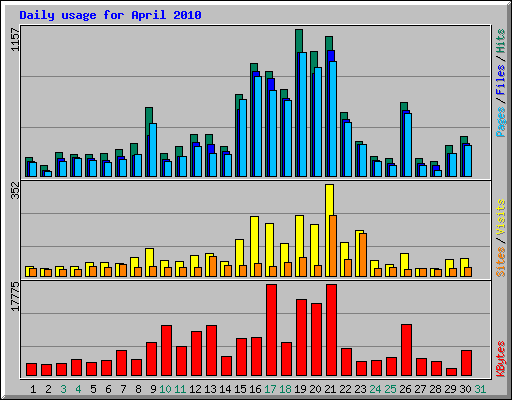This screenshot has height=400, width=512.
Task: Click the Hits legend label
Action: tap(500, 41)
